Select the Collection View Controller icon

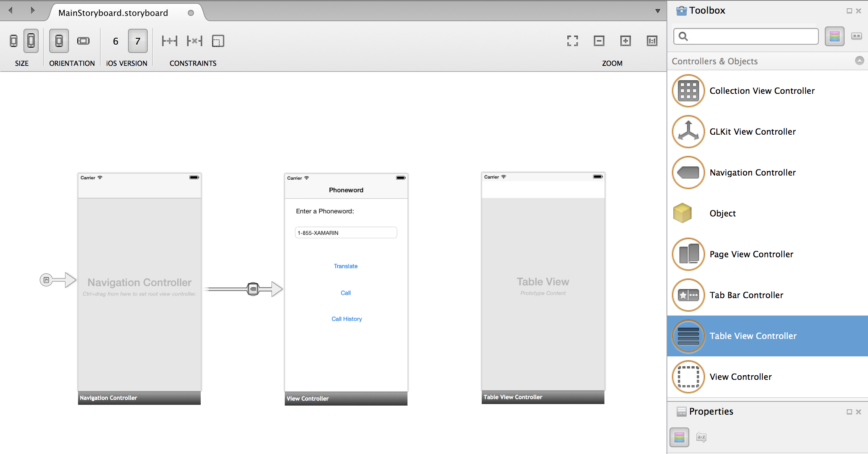(x=688, y=91)
